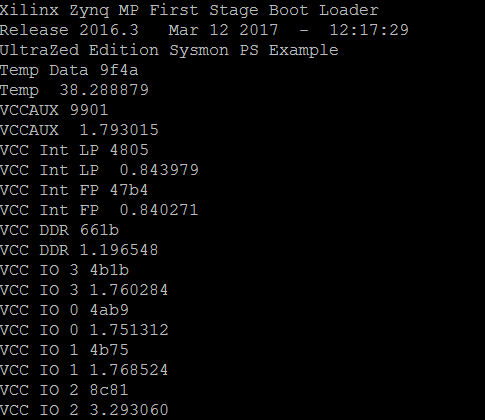485x420 pixels.
Task: Click the 'VCC IO 3 1.760284' line
Action: click(84, 290)
